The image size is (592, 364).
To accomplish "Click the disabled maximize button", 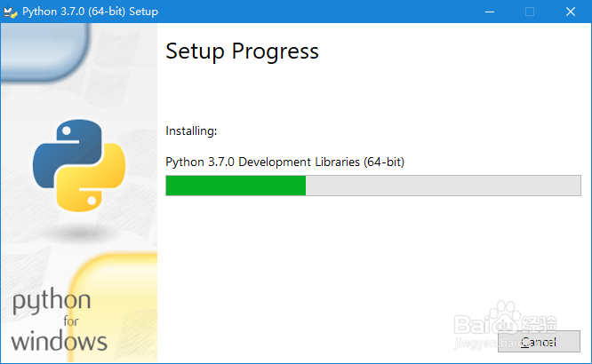I will [x=530, y=12].
